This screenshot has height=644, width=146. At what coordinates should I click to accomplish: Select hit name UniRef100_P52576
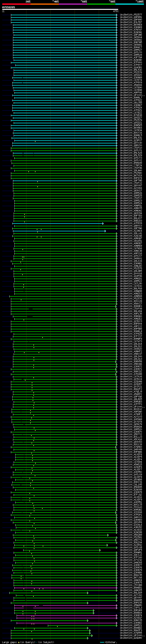point(131,299)
